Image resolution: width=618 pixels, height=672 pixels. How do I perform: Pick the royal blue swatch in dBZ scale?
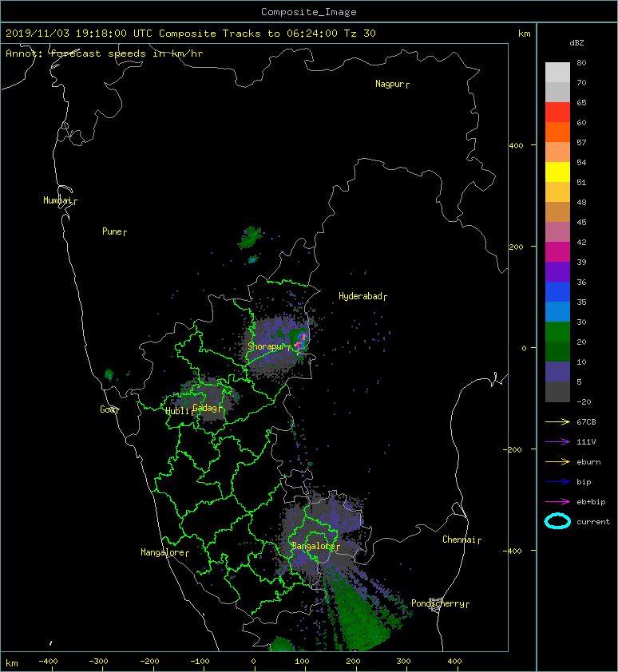pos(557,291)
